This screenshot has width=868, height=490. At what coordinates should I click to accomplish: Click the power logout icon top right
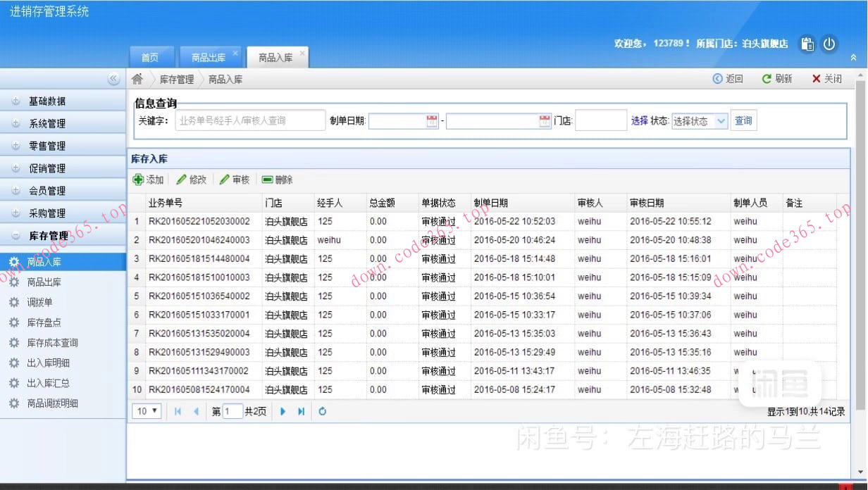[830, 44]
